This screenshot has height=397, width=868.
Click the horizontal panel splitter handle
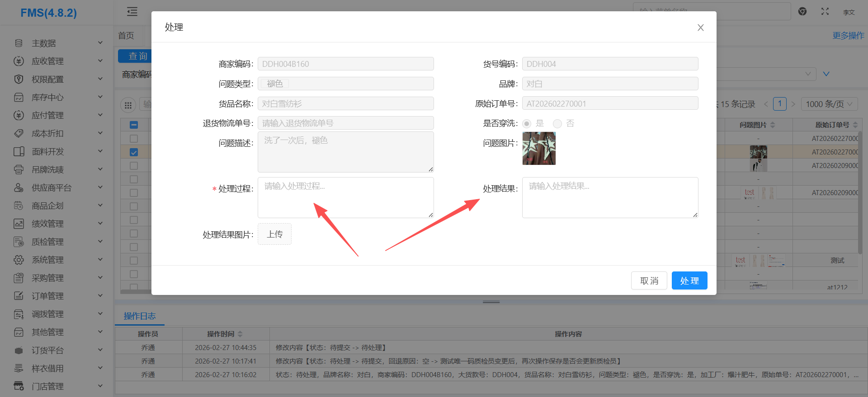point(491,302)
